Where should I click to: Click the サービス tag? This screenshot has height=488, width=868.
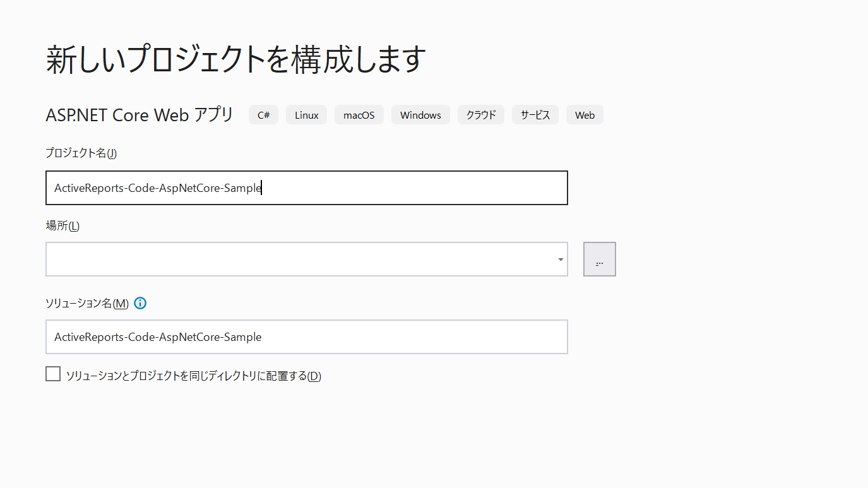coord(535,115)
